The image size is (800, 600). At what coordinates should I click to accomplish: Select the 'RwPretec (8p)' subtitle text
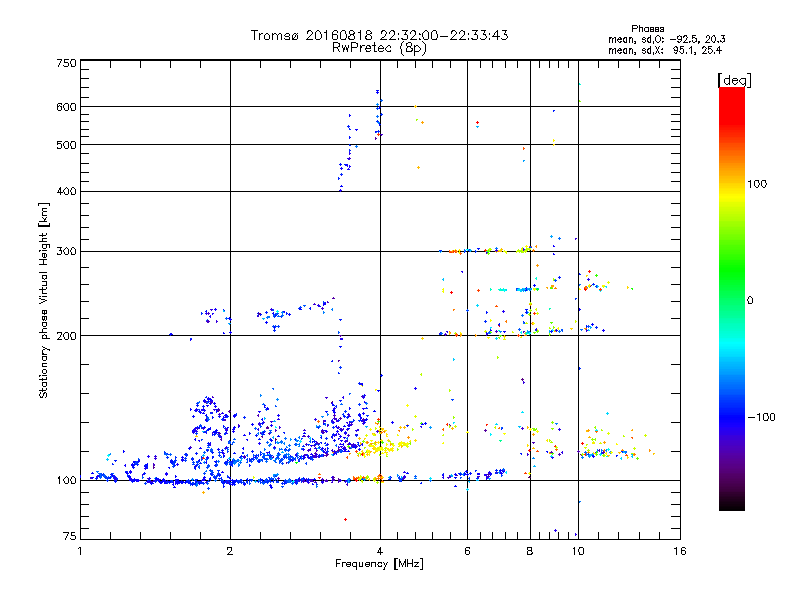coord(379,48)
